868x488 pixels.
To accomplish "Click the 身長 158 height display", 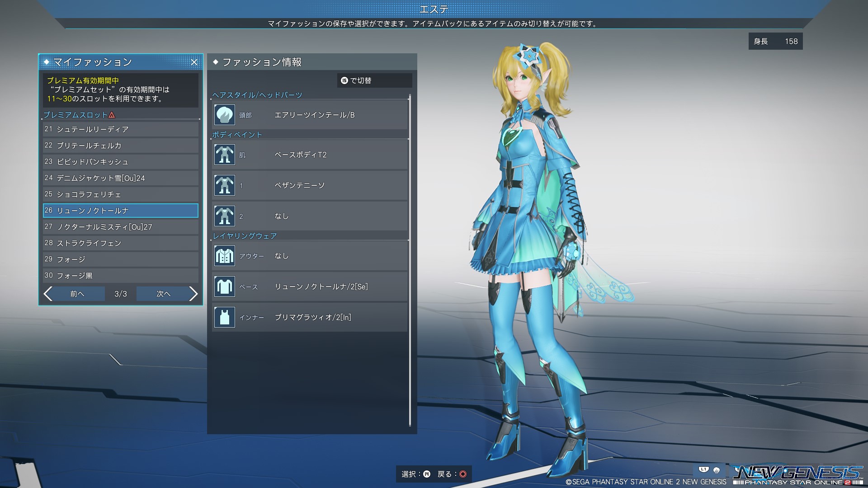I will [x=775, y=41].
